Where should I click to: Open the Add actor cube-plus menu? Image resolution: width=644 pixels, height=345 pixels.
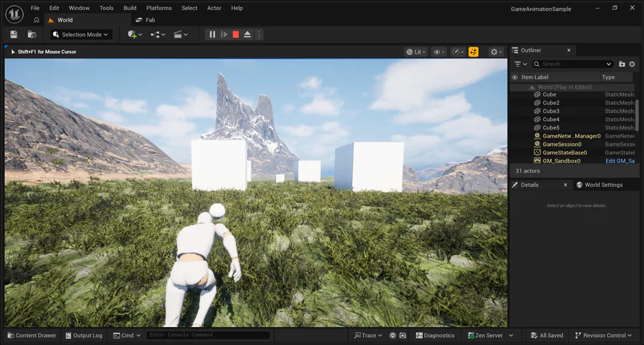(135, 34)
